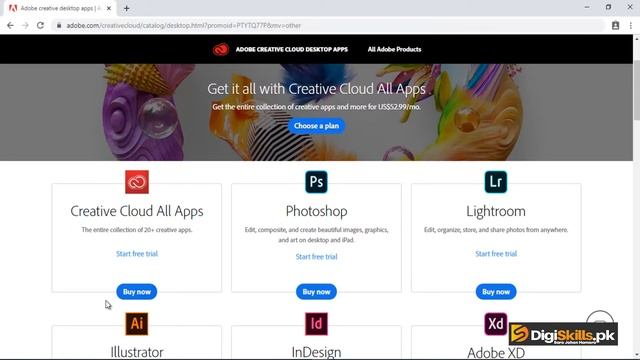Open a new tab with plus button
Image resolution: width=640 pixels, height=360 pixels.
click(127, 8)
